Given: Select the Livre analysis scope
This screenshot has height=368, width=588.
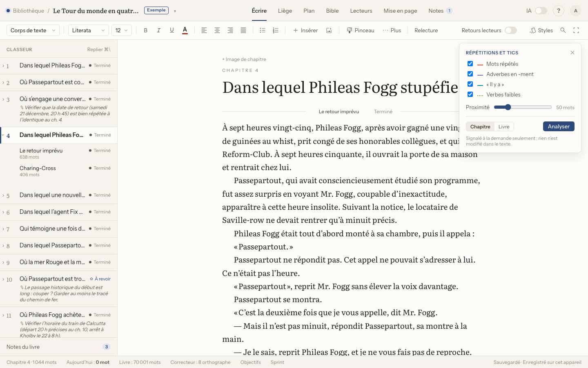Looking at the screenshot, I should click(504, 127).
